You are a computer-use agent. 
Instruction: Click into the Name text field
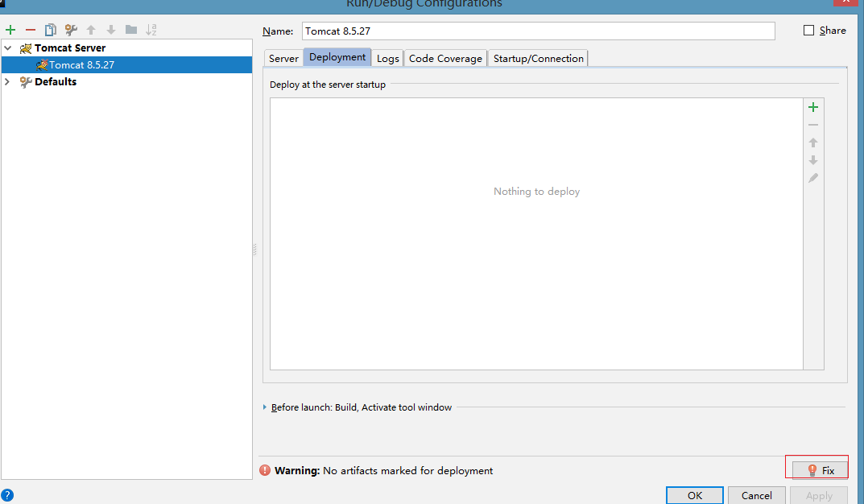(x=538, y=31)
